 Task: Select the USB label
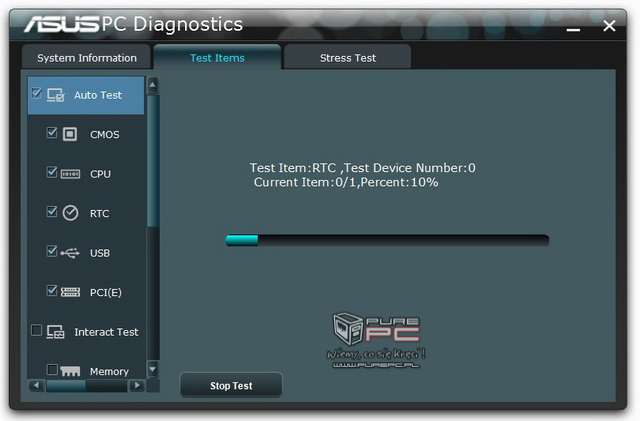pyautogui.click(x=100, y=253)
